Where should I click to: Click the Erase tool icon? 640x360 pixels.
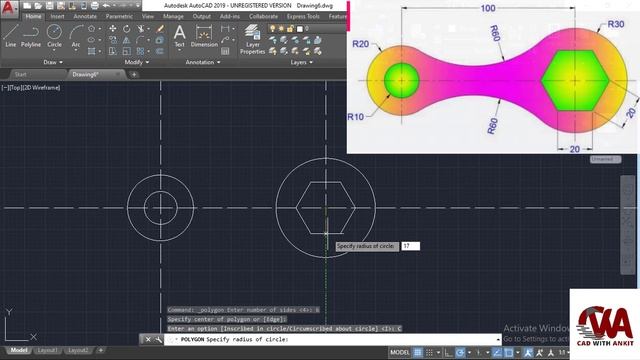[160, 29]
